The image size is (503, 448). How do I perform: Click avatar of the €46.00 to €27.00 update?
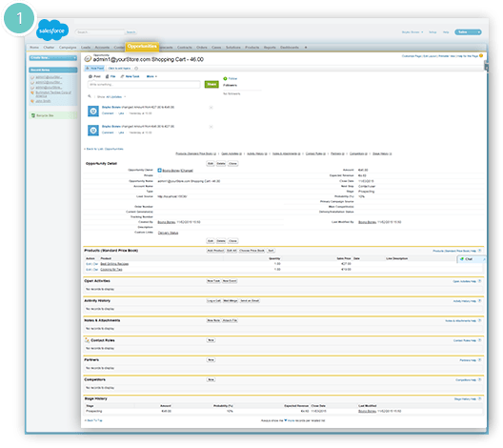[93, 131]
